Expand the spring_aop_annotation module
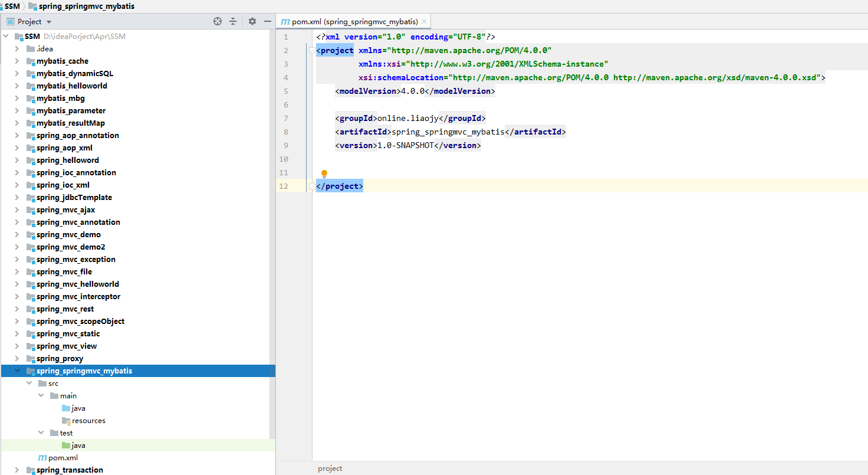This screenshot has width=868, height=475. (x=17, y=136)
